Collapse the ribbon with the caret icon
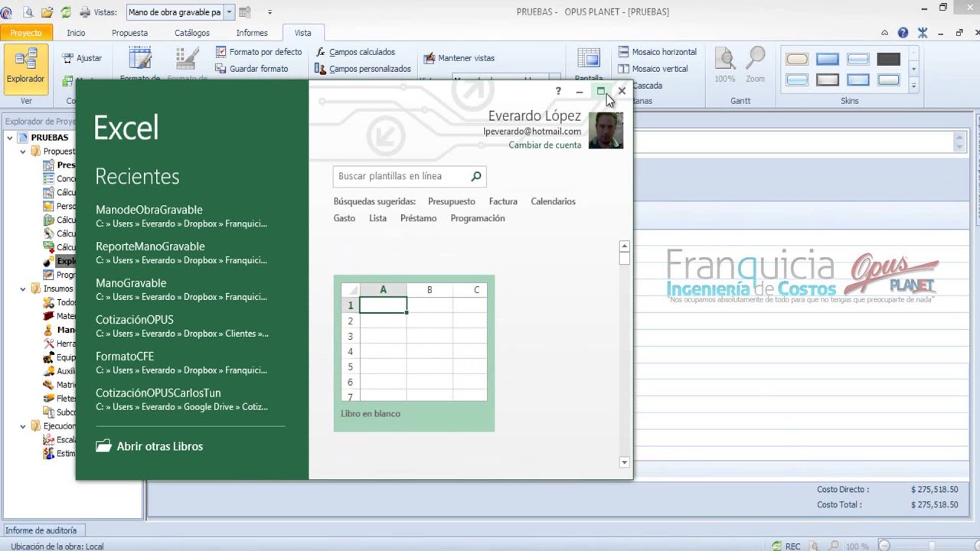 tap(884, 33)
